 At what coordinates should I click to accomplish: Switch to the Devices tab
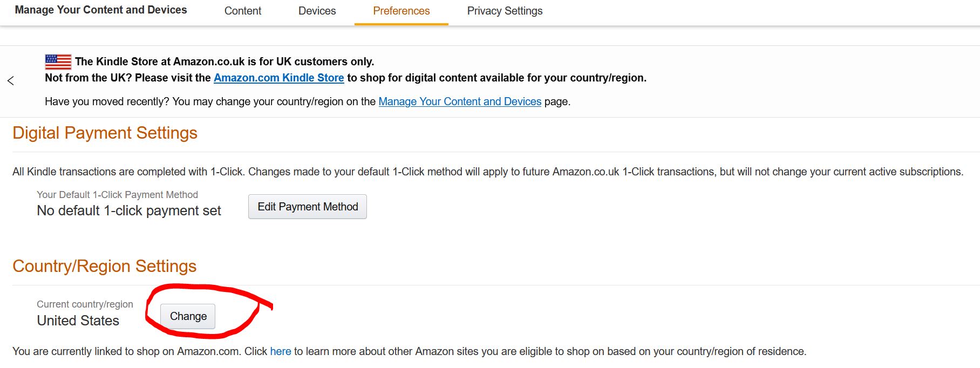317,11
